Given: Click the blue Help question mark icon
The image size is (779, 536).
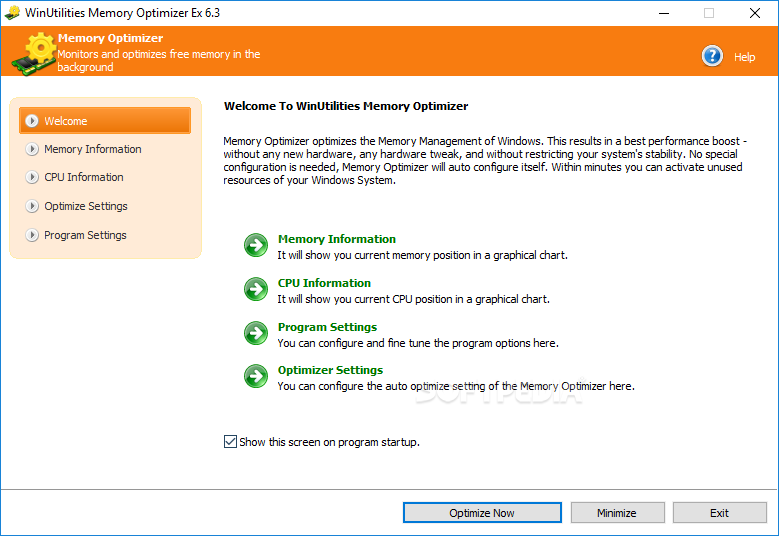Looking at the screenshot, I should coord(712,56).
